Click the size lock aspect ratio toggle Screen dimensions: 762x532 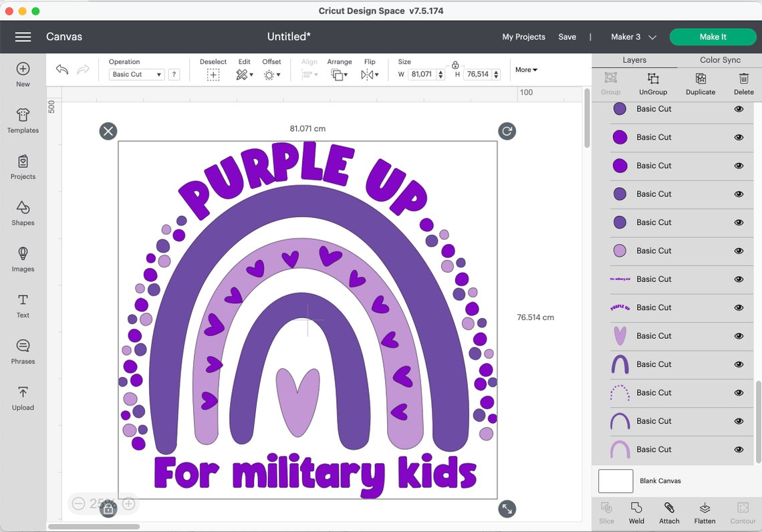point(455,66)
